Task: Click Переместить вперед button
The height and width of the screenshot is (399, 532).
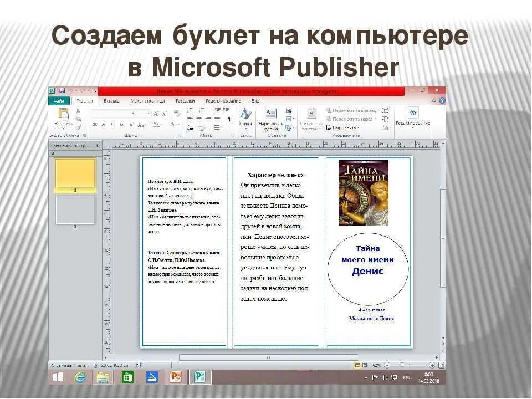Action: coord(352,111)
